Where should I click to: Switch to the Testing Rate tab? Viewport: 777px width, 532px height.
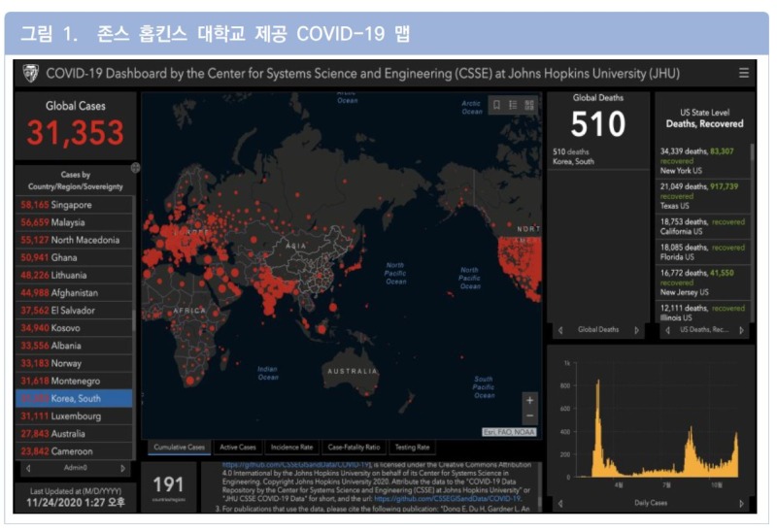412,448
